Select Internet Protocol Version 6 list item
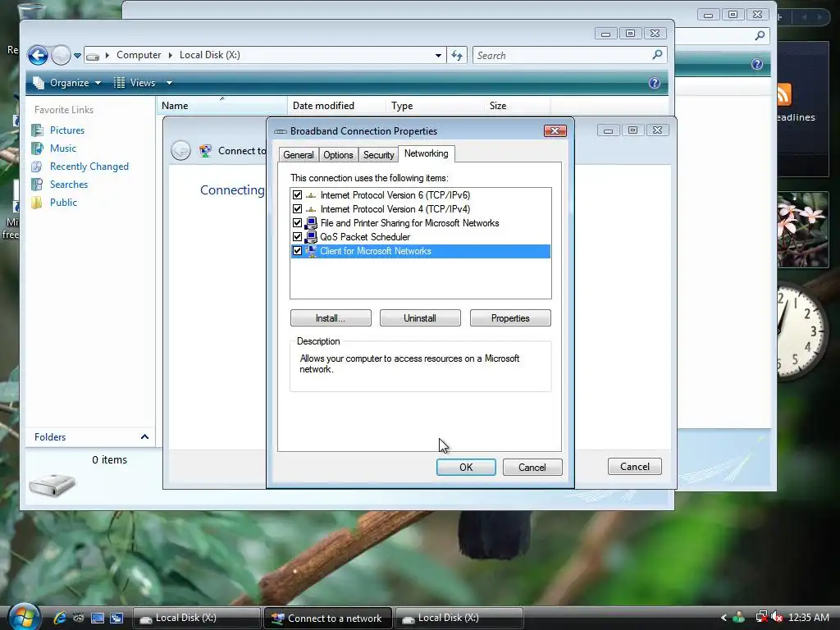Image resolution: width=840 pixels, height=630 pixels. click(395, 195)
